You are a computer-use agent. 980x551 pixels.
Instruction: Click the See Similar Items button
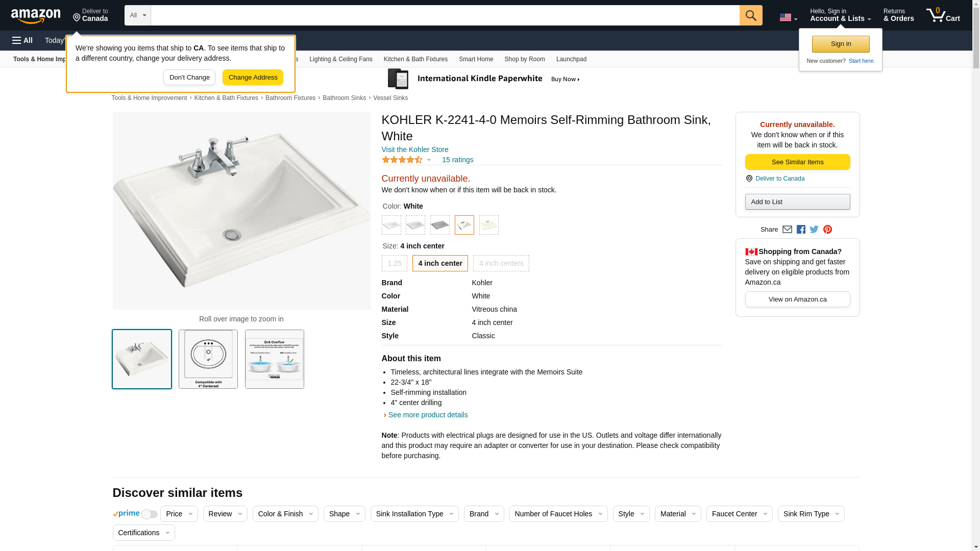click(x=797, y=162)
